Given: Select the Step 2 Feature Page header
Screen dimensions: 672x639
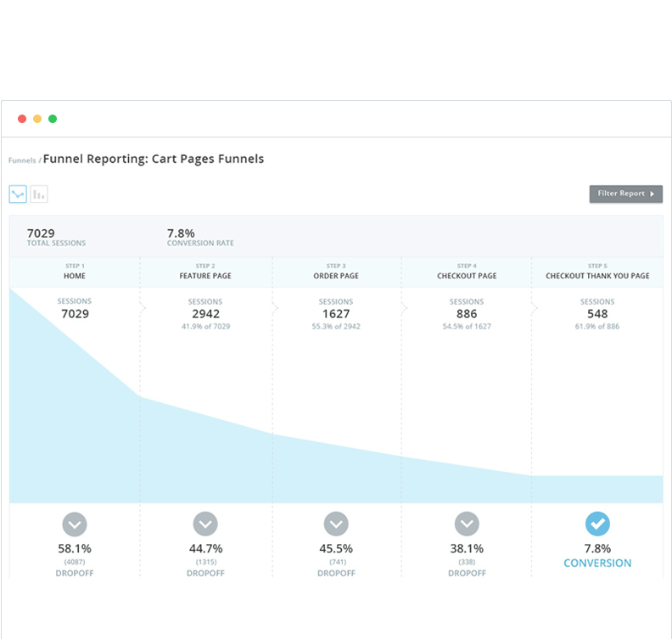Looking at the screenshot, I should [x=205, y=272].
